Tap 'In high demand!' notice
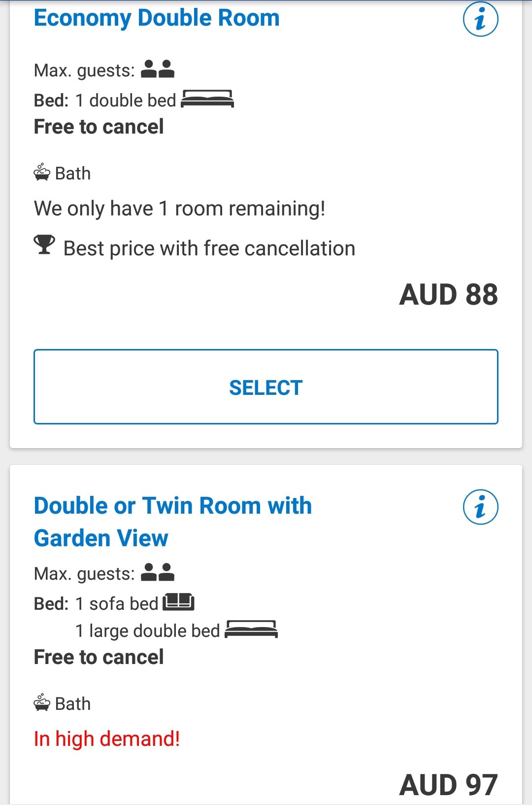 point(107,739)
